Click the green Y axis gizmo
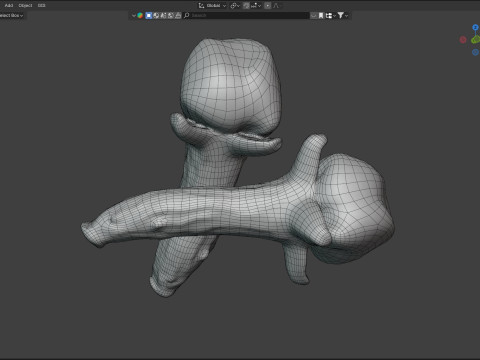The image size is (480, 360). click(x=476, y=40)
